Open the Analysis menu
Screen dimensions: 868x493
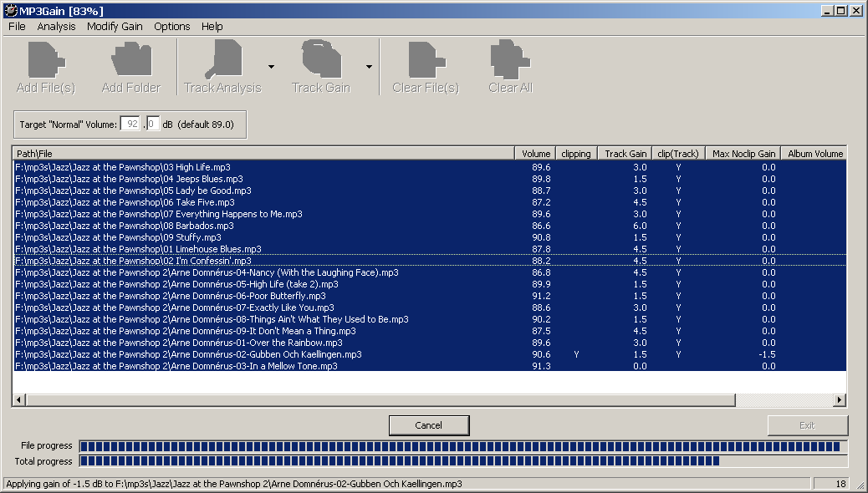(57, 27)
